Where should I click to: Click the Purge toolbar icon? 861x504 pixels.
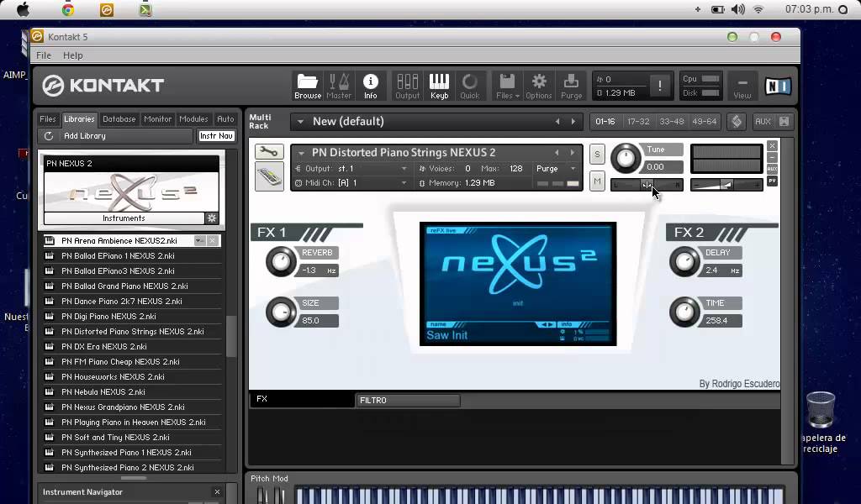pos(571,87)
